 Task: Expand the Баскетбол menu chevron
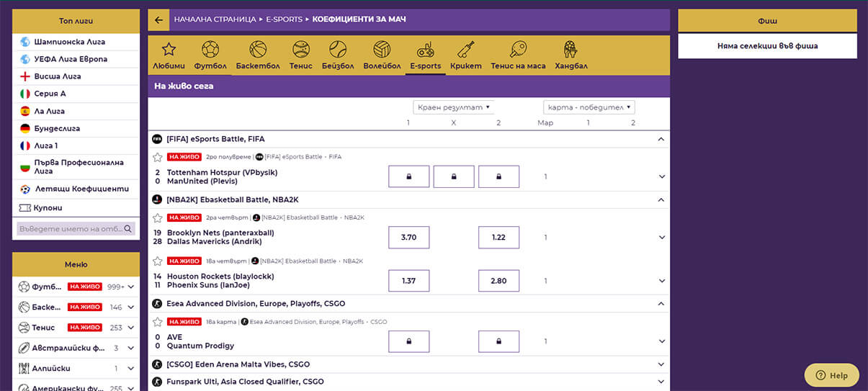coord(130,307)
